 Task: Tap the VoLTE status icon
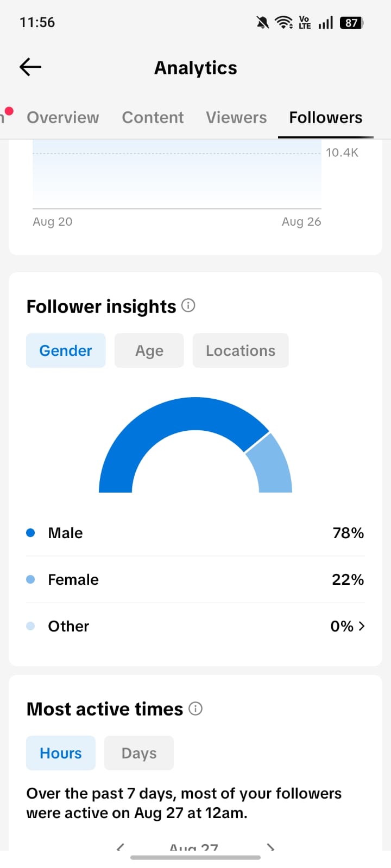pos(305,22)
